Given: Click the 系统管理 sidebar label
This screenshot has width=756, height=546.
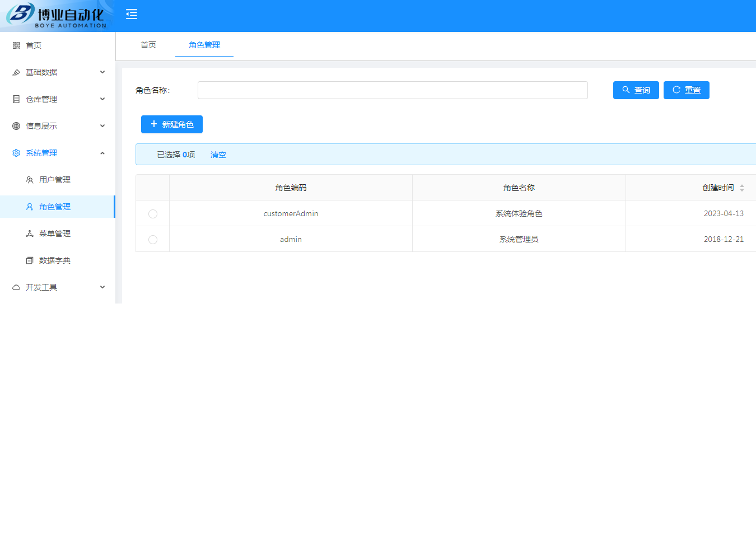Looking at the screenshot, I should click(x=41, y=153).
